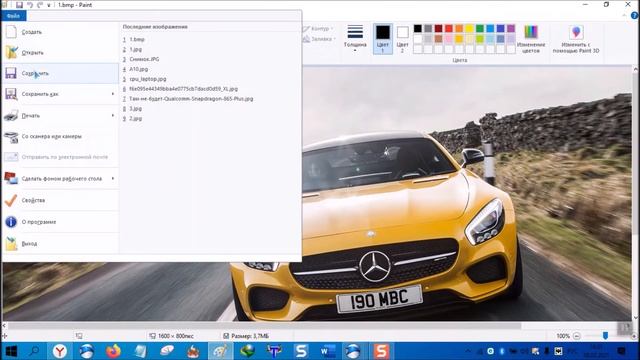The width and height of the screenshot is (640, 360).
Task: Pick the dark red color swatch
Action: [x=438, y=29]
